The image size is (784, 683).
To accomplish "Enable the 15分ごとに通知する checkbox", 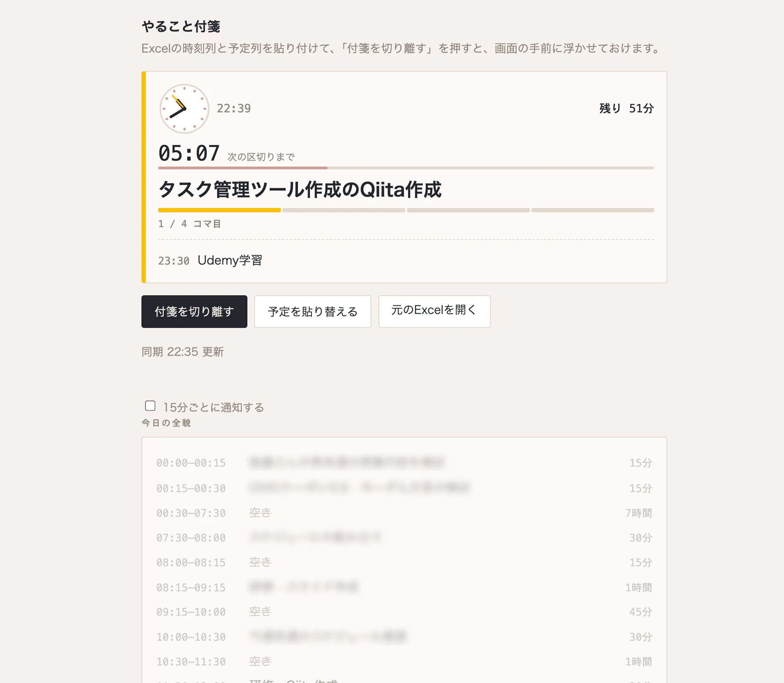I will [150, 406].
